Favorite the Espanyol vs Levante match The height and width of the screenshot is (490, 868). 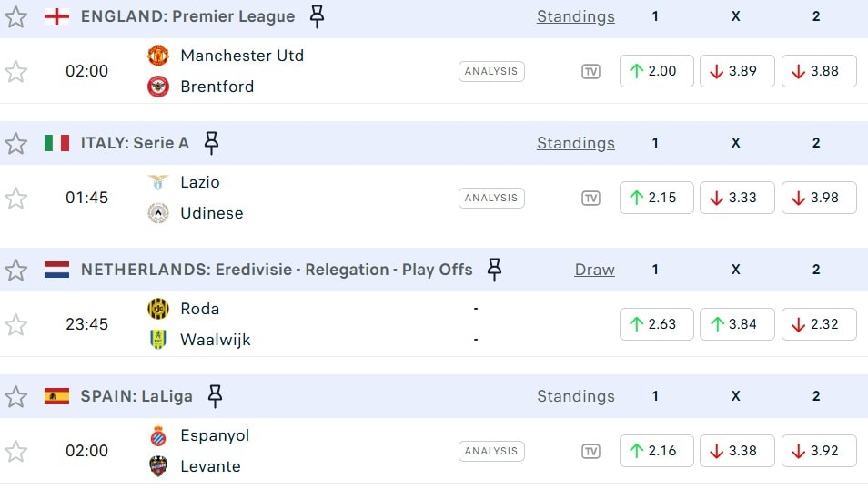pos(15,451)
